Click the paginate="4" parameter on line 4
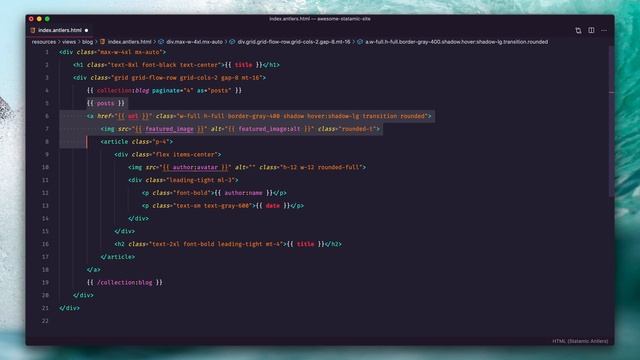 173,91
